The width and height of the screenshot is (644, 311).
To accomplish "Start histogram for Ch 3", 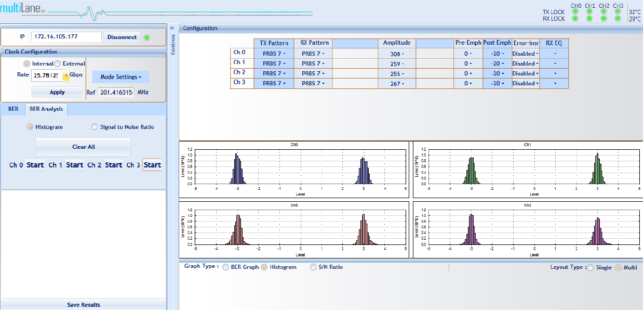I will (152, 165).
